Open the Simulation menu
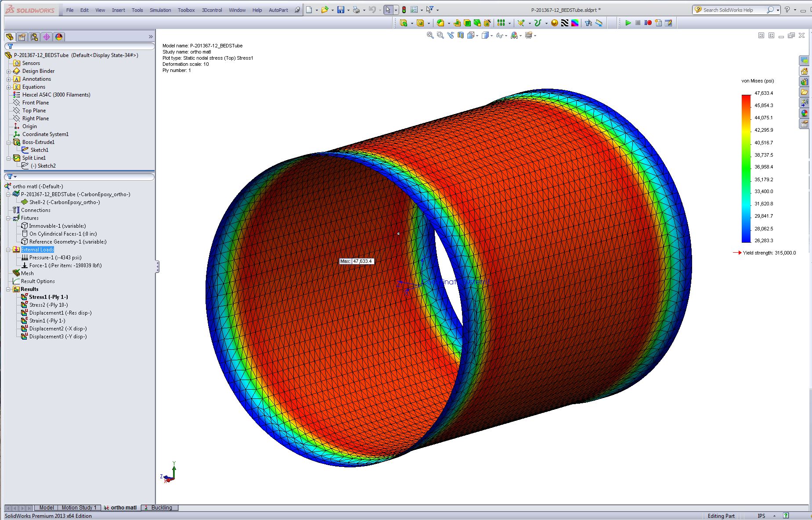Viewport: 812px width, 520px height. pos(160,10)
